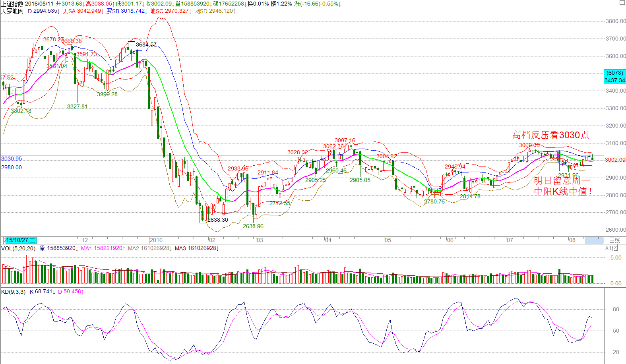This screenshot has height=364, width=626.
Task: Click the MA3 161026928 volume average
Action: pos(197,248)
